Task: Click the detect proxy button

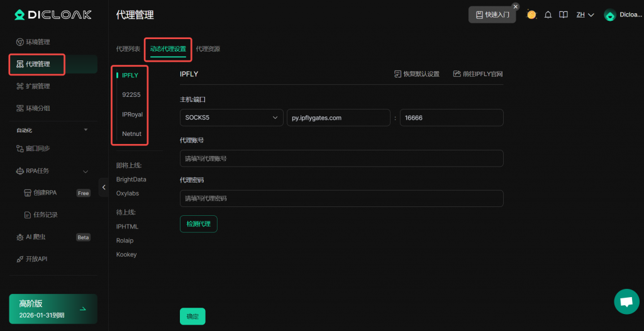Action: click(198, 224)
